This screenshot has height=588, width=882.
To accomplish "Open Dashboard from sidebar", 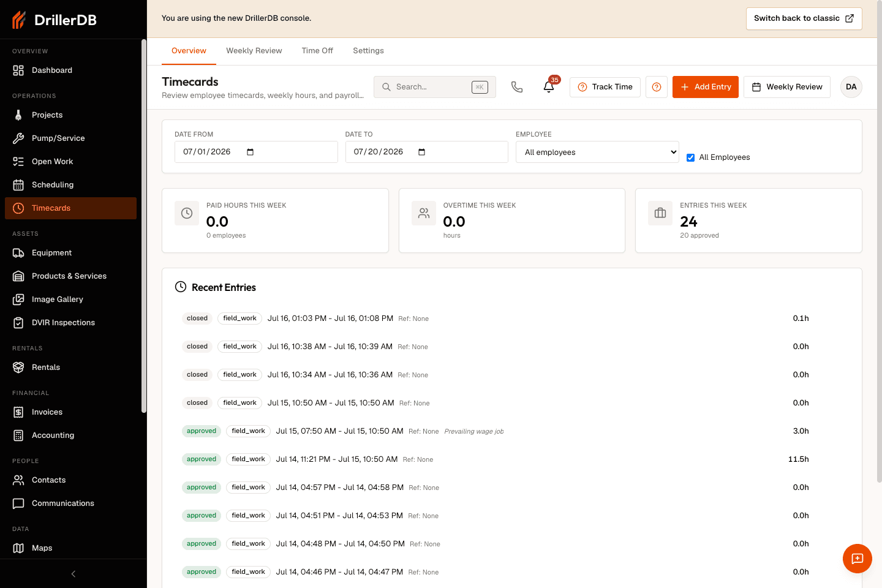I will point(70,70).
